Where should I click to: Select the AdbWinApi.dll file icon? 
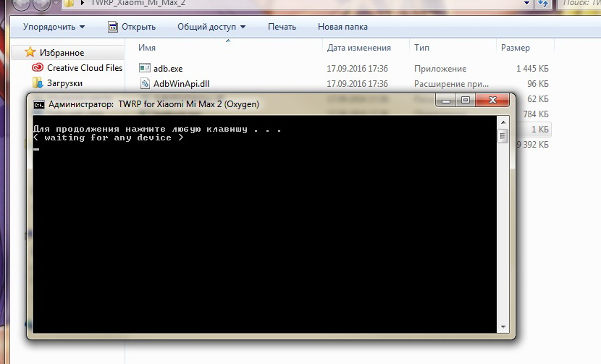click(144, 83)
